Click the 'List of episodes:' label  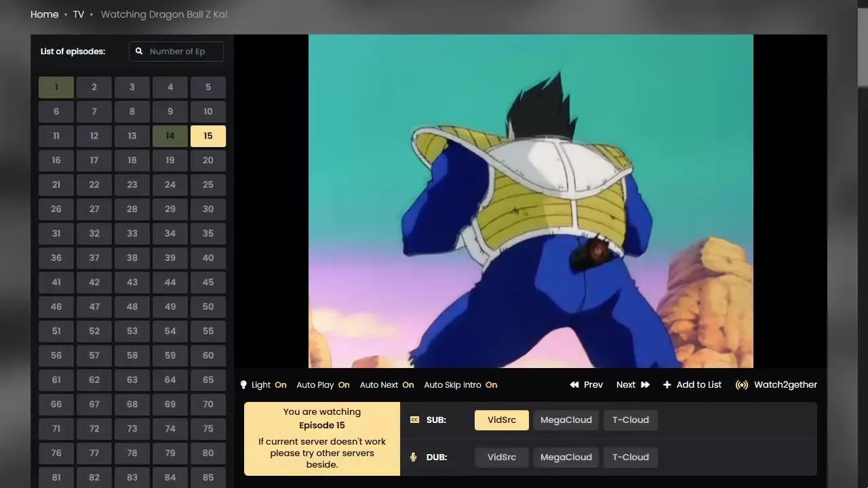[x=73, y=52]
